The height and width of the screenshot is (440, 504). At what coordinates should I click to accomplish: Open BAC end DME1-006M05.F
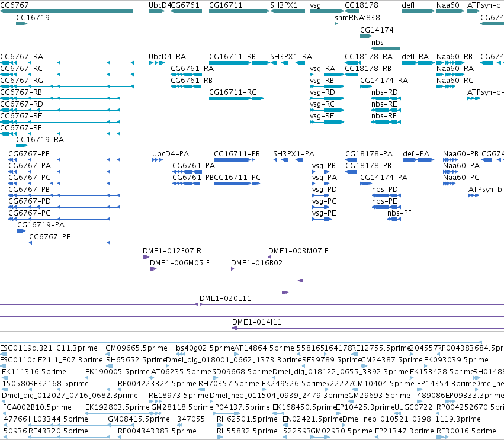click(x=153, y=269)
